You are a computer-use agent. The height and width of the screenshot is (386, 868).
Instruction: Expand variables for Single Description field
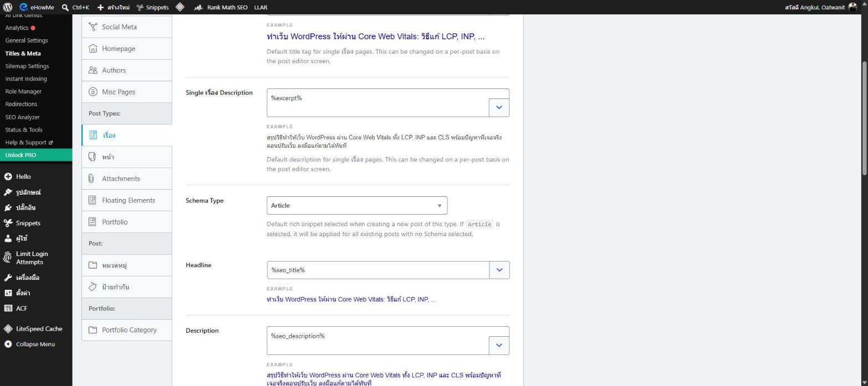(x=499, y=107)
